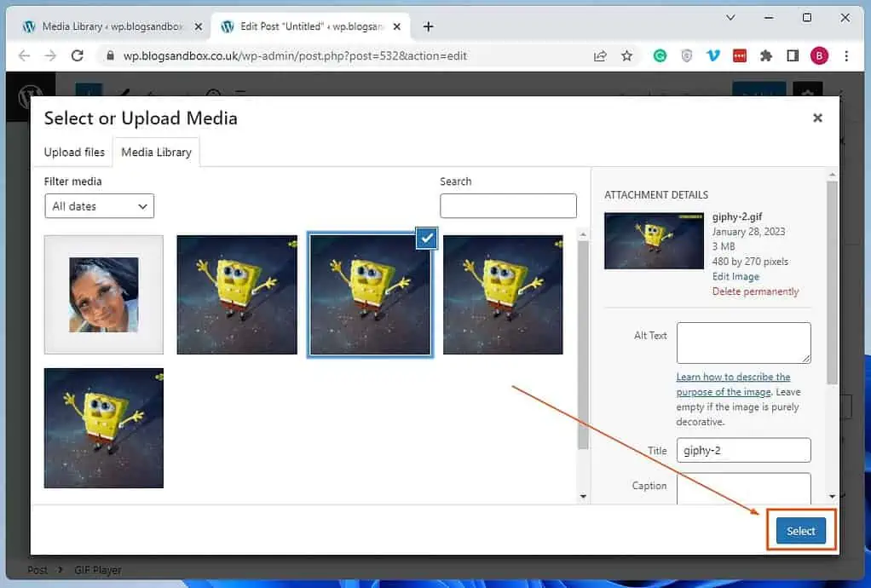Open the All dates filter dropdown
Screen dimensions: 871x588
click(x=99, y=206)
